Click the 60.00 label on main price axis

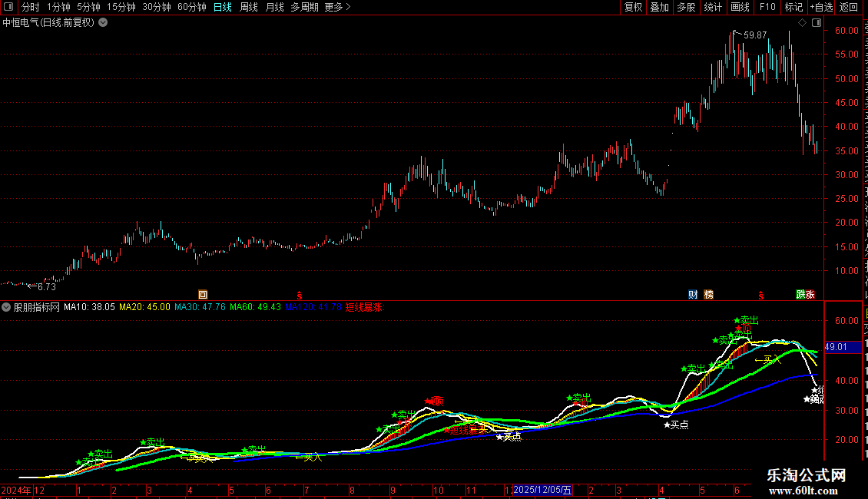point(847,31)
